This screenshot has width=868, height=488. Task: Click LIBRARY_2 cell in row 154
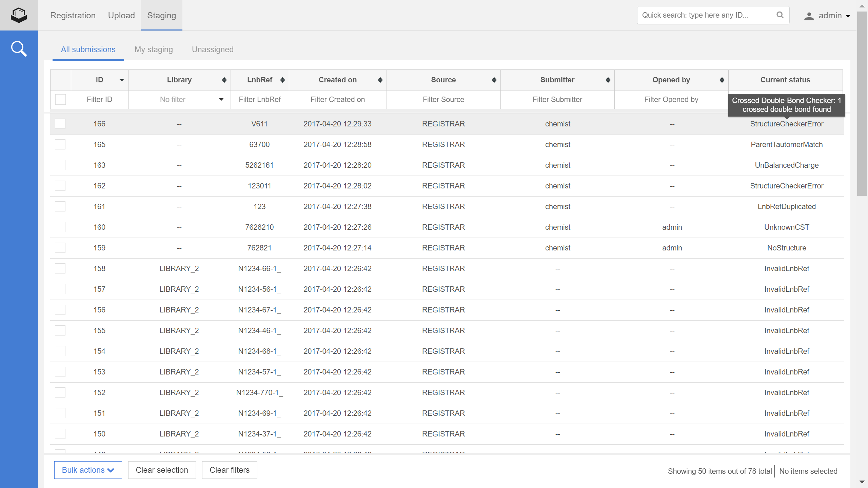tap(179, 351)
